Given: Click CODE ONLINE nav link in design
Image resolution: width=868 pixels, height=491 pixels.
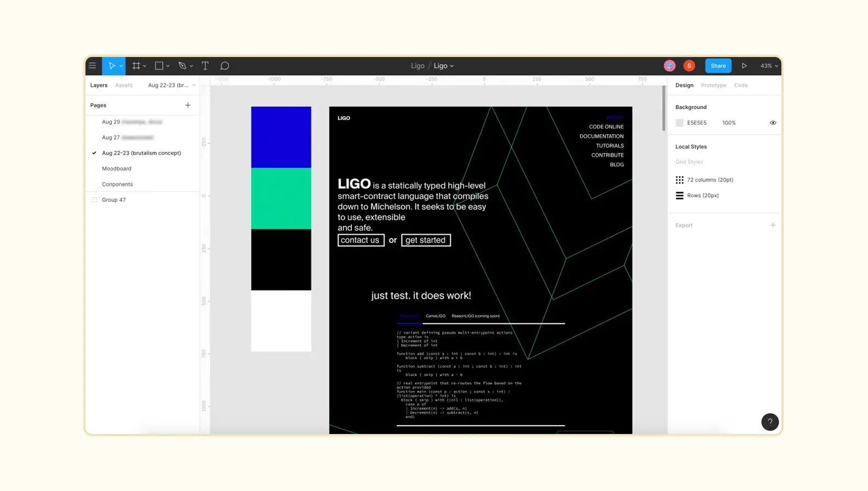Looking at the screenshot, I should pyautogui.click(x=606, y=127).
